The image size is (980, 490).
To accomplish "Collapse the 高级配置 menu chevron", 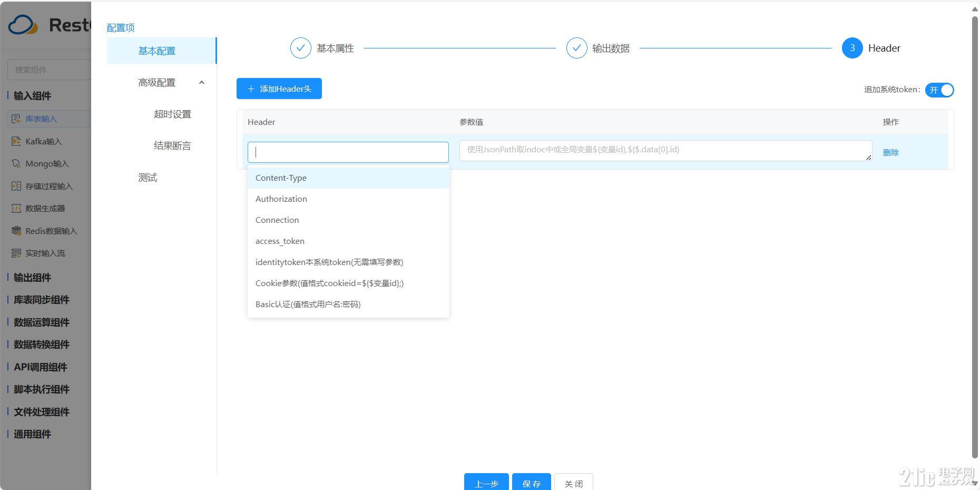I will point(202,83).
